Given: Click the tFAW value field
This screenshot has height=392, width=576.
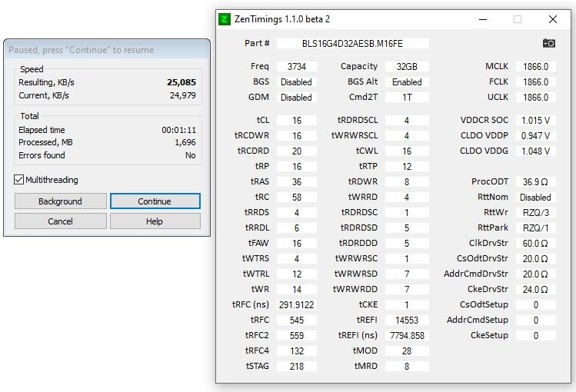Looking at the screenshot, I should click(297, 244).
